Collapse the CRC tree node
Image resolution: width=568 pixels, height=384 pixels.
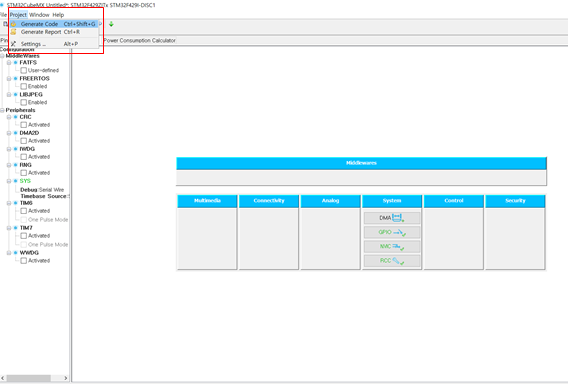point(9,117)
